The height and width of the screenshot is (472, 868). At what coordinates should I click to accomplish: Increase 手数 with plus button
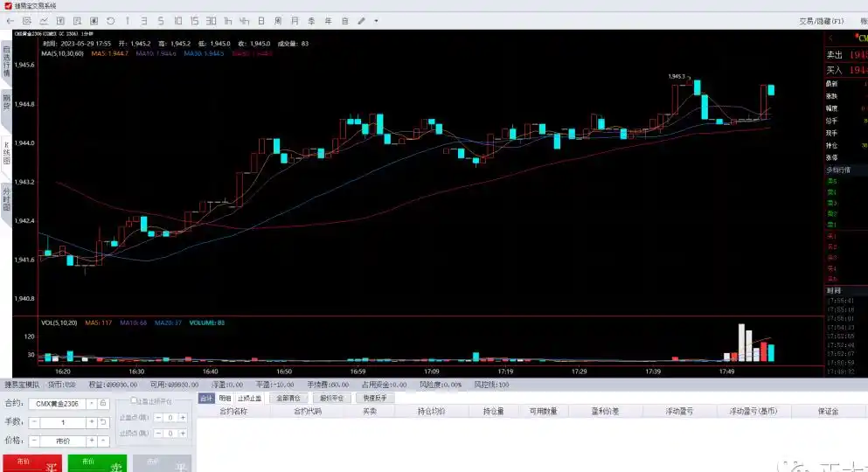[91, 422]
